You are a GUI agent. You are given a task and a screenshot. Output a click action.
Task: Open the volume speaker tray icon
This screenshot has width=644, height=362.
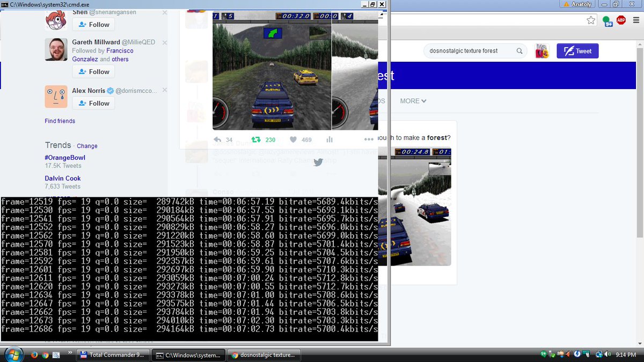[x=607, y=354]
